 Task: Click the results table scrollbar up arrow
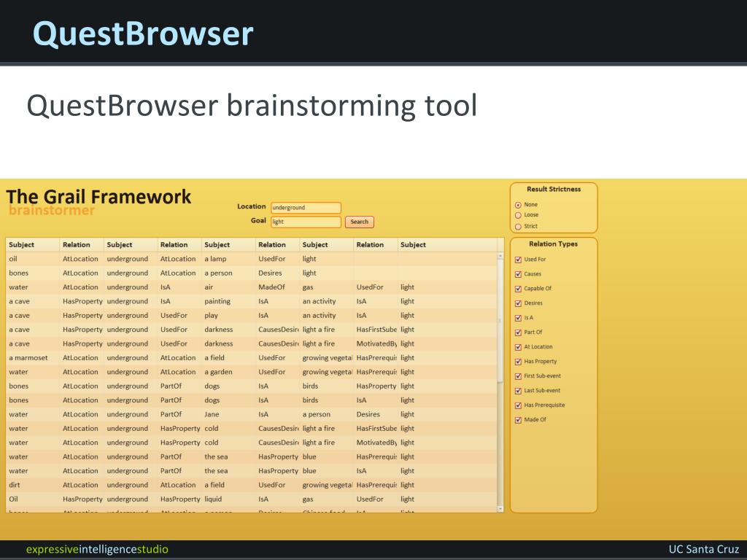500,256
